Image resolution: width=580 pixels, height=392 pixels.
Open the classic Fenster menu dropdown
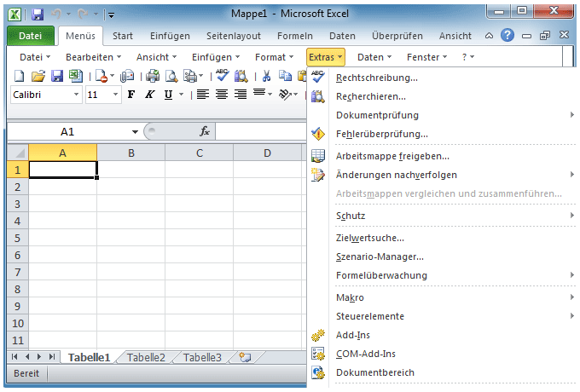click(x=426, y=57)
